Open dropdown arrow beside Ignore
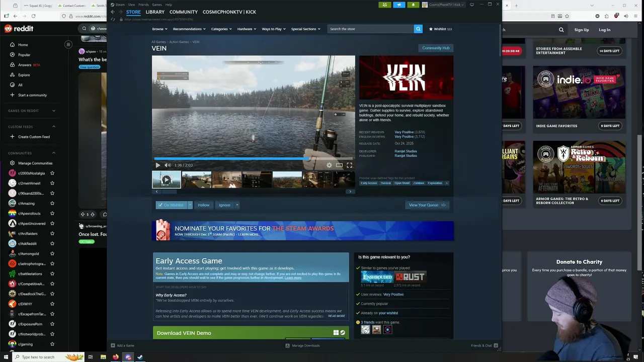Screen dimensions: 644x362 pos(237,205)
